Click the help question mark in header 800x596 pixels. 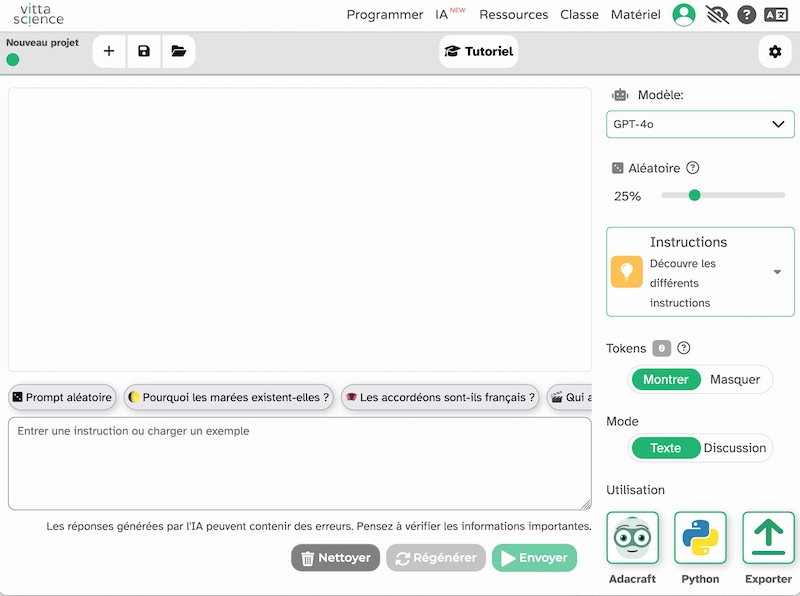point(746,15)
